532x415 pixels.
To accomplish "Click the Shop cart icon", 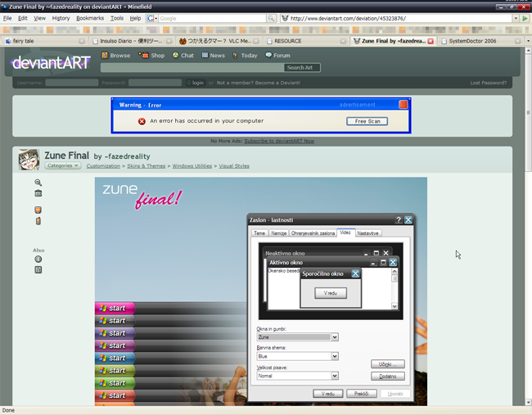I will click(x=143, y=55).
